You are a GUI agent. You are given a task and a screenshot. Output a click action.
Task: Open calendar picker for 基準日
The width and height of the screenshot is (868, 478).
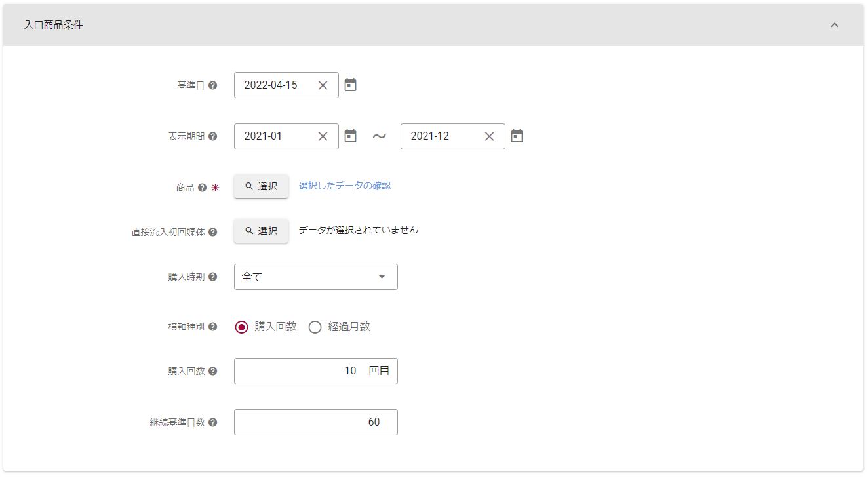click(351, 85)
